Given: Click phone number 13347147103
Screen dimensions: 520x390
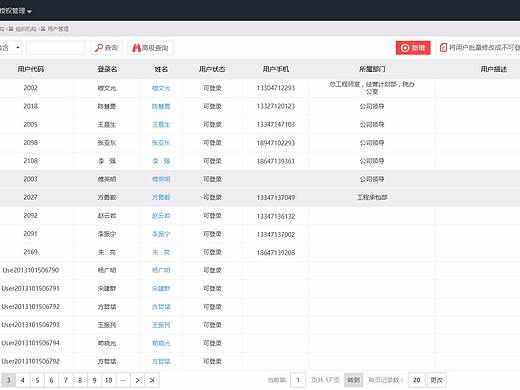Looking at the screenshot, I should (x=276, y=125).
